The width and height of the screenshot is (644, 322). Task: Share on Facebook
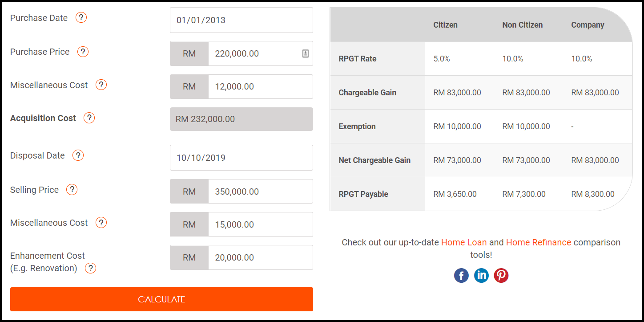coord(461,276)
